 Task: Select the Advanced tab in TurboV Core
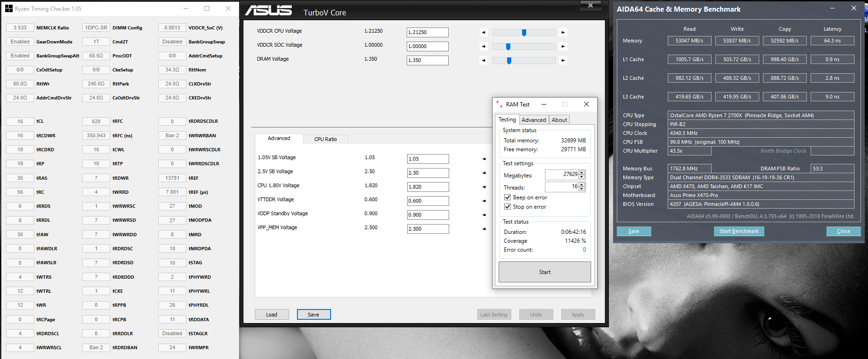[279, 138]
